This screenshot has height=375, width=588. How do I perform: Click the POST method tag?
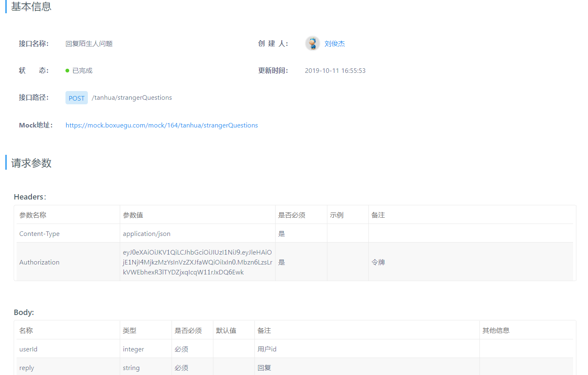pyautogui.click(x=77, y=98)
